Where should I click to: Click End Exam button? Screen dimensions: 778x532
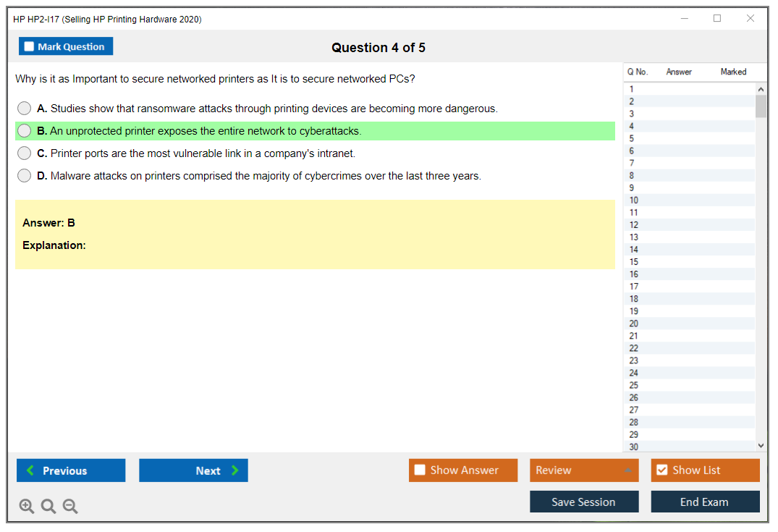(705, 502)
